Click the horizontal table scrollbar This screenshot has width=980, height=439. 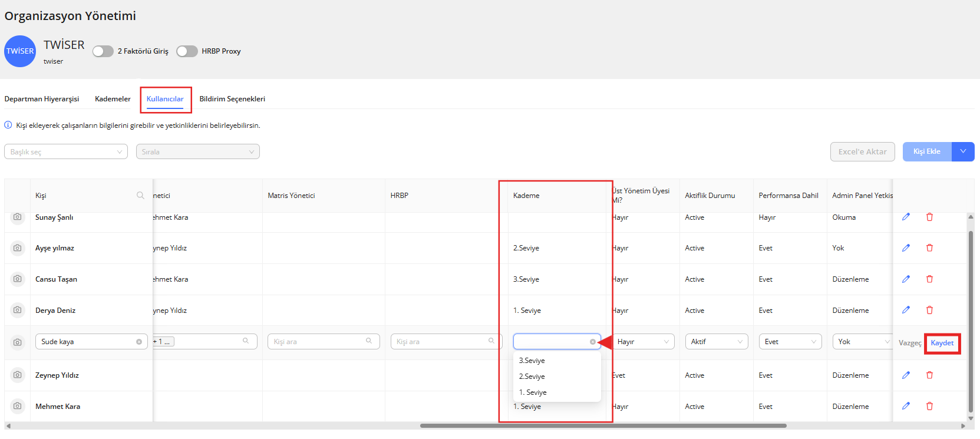click(x=603, y=425)
